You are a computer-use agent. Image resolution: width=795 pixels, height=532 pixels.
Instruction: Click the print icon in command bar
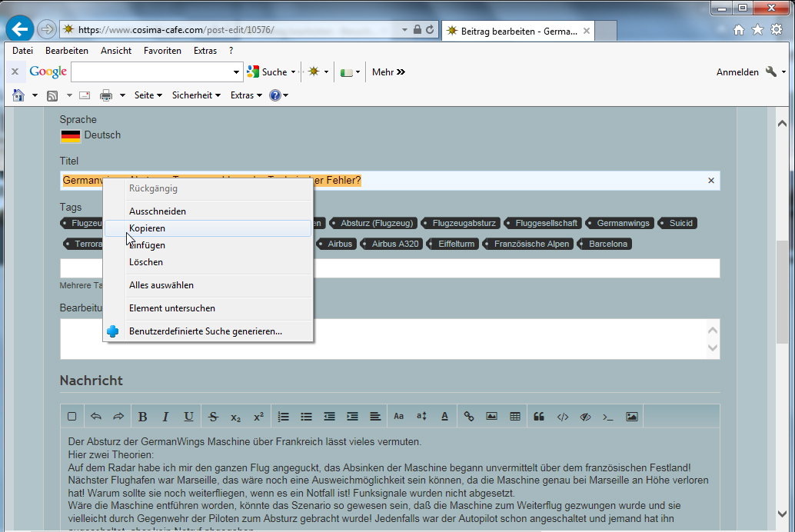106,95
